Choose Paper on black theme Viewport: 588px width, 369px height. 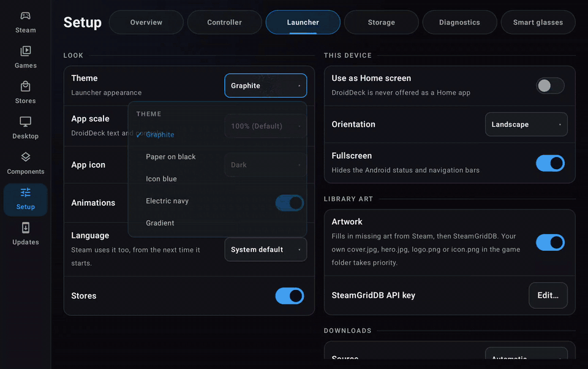(217, 156)
